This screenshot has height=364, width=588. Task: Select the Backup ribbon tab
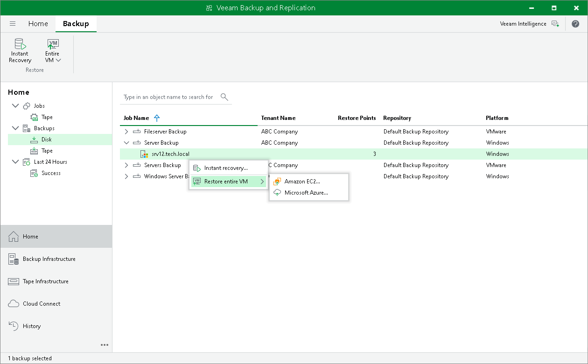[x=76, y=24]
